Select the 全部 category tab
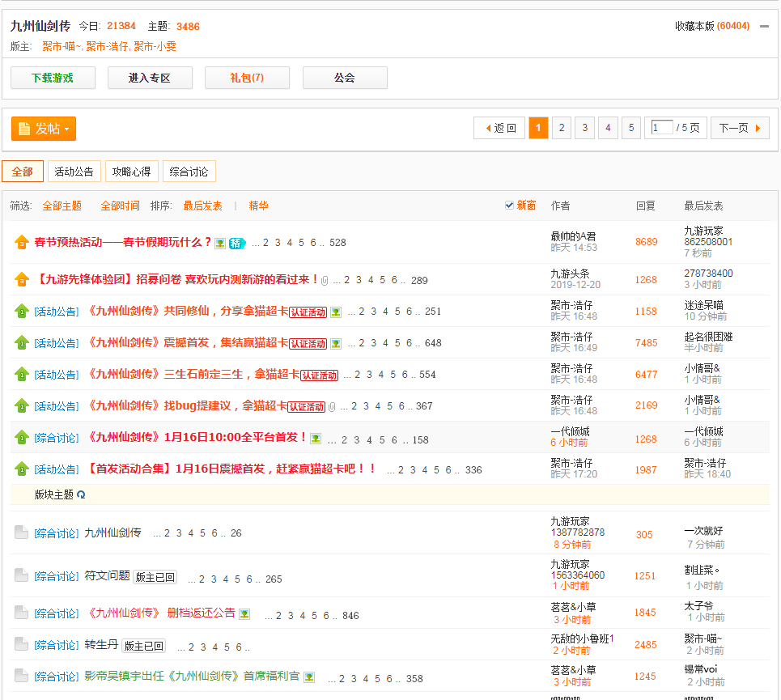This screenshot has width=781, height=700. (23, 172)
